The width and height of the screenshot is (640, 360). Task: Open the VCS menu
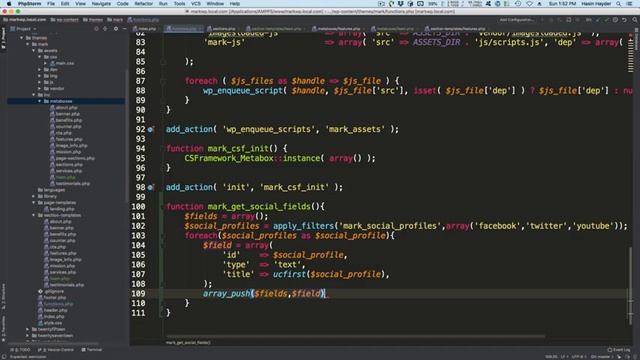click(x=196, y=4)
